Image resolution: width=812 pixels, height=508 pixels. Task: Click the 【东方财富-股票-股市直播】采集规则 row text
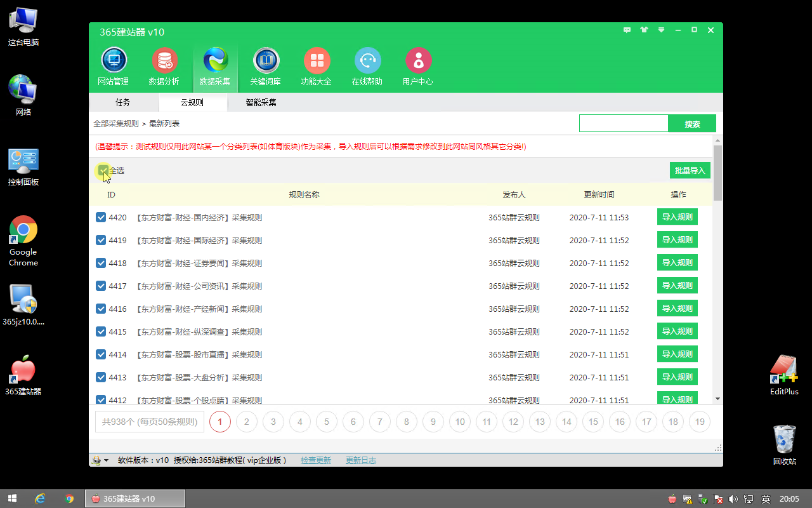[x=199, y=355]
